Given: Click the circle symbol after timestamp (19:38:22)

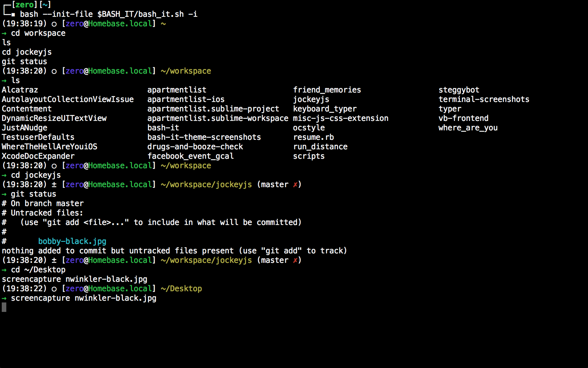Looking at the screenshot, I should 54,289.
